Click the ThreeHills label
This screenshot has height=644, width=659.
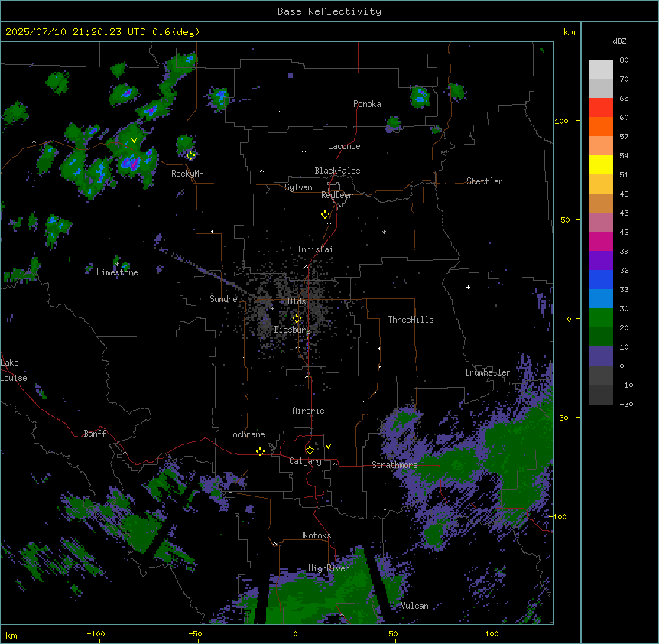411,320
